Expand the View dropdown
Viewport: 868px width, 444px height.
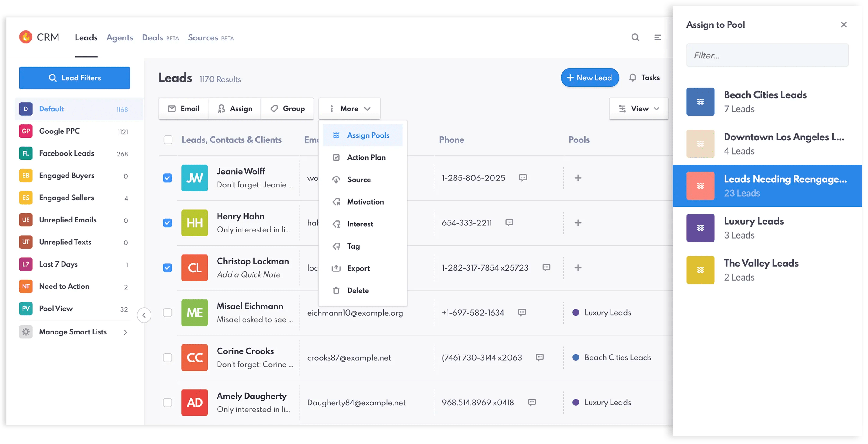pyautogui.click(x=639, y=109)
